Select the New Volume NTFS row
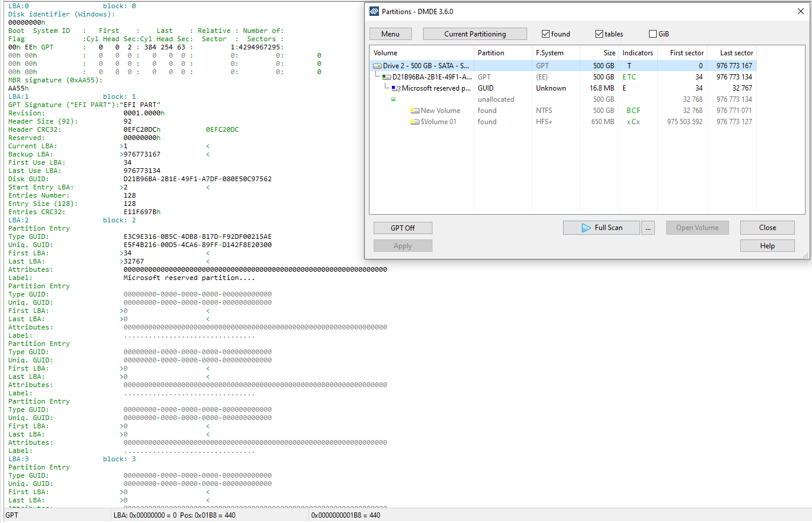 click(x=563, y=111)
